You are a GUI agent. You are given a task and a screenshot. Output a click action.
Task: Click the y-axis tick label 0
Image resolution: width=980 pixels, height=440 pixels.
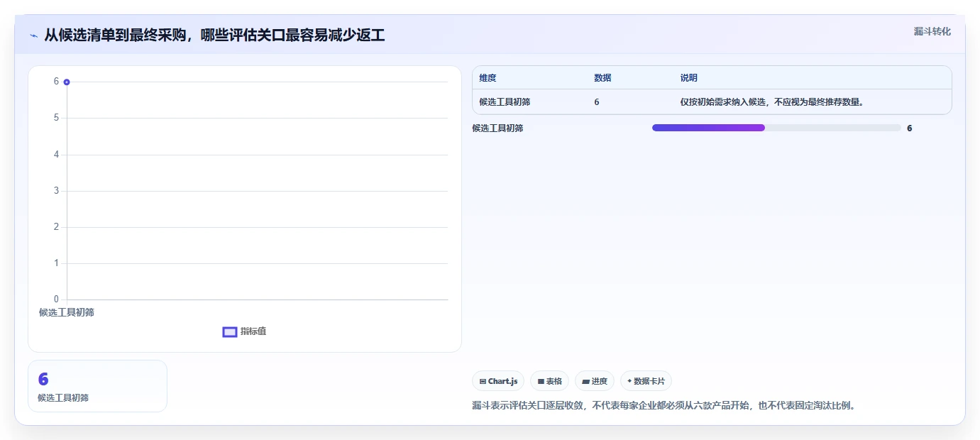point(57,299)
